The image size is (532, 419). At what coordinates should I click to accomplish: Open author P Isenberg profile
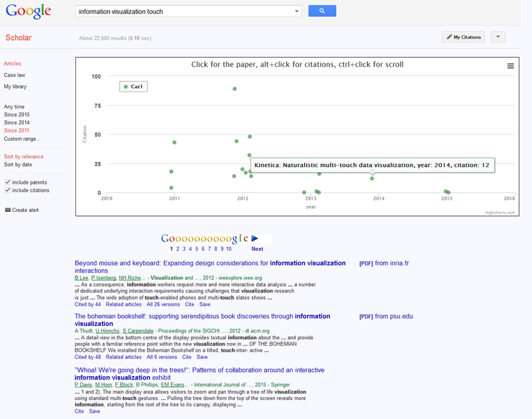click(x=103, y=277)
